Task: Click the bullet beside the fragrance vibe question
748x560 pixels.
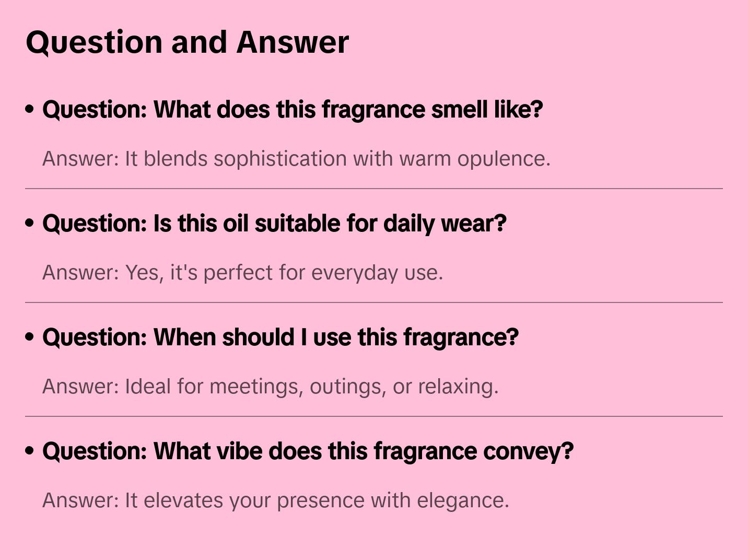Action: coord(30,451)
